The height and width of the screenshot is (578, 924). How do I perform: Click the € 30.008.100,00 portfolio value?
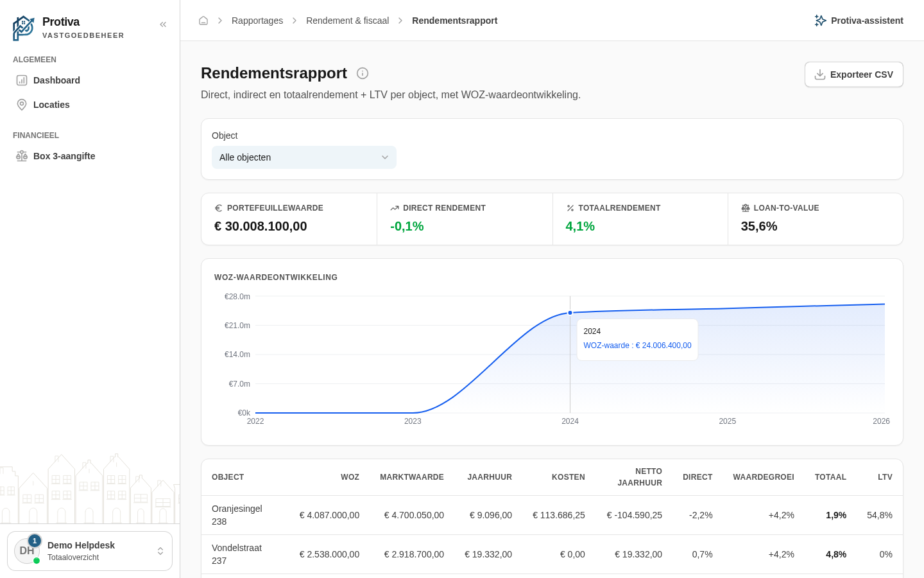coord(261,226)
